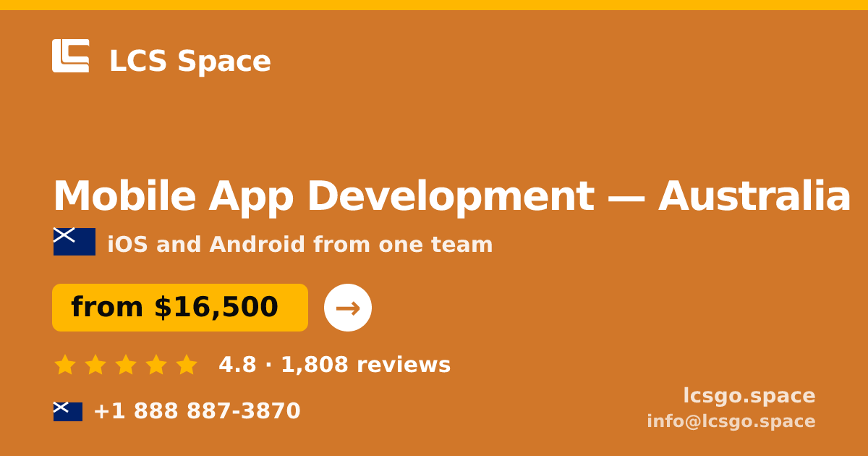Image resolution: width=868 pixels, height=456 pixels.
Task: Click the first rating star
Action: 65,364
